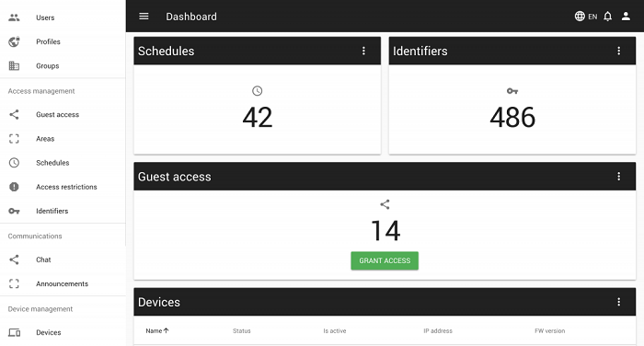Click the key icon in Identifiers card
This screenshot has height=346, width=644.
pos(512,91)
